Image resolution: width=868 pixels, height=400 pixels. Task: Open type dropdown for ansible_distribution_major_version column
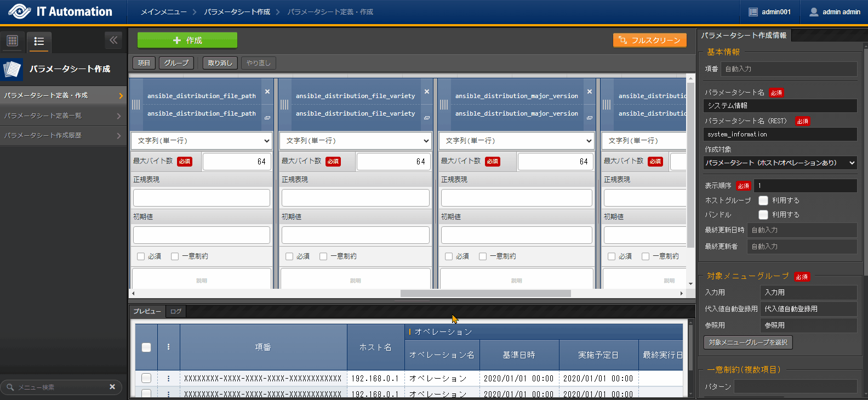[516, 141]
